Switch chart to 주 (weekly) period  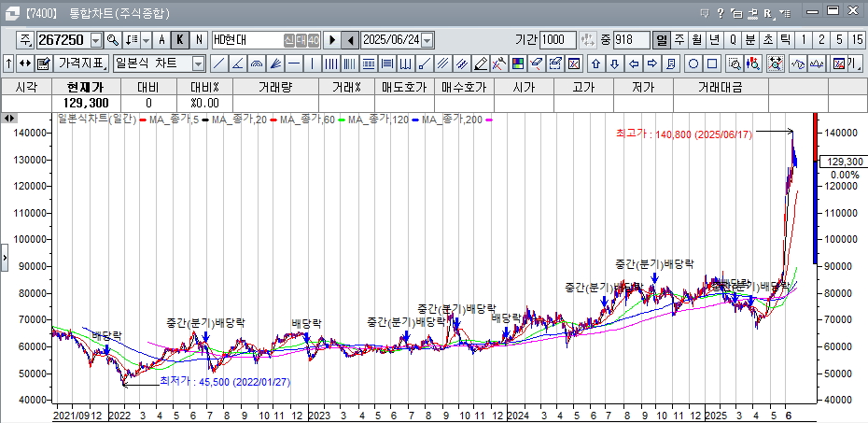point(679,40)
